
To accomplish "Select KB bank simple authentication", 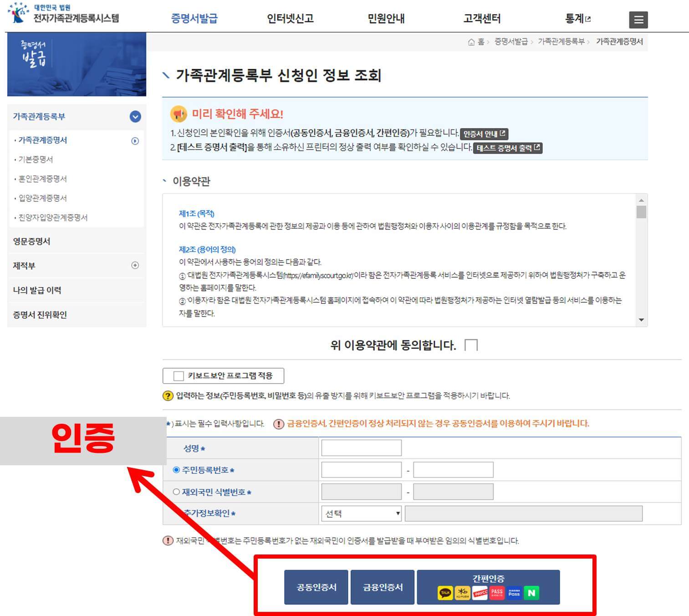I will click(462, 592).
